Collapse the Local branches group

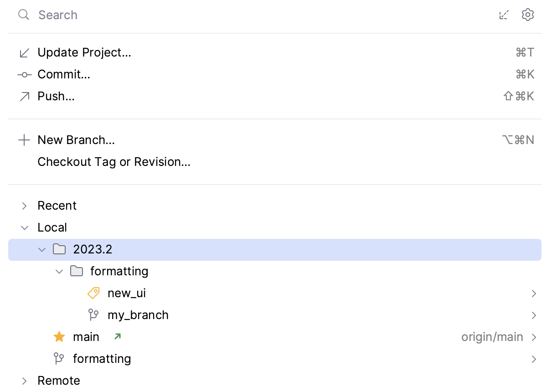click(x=25, y=228)
